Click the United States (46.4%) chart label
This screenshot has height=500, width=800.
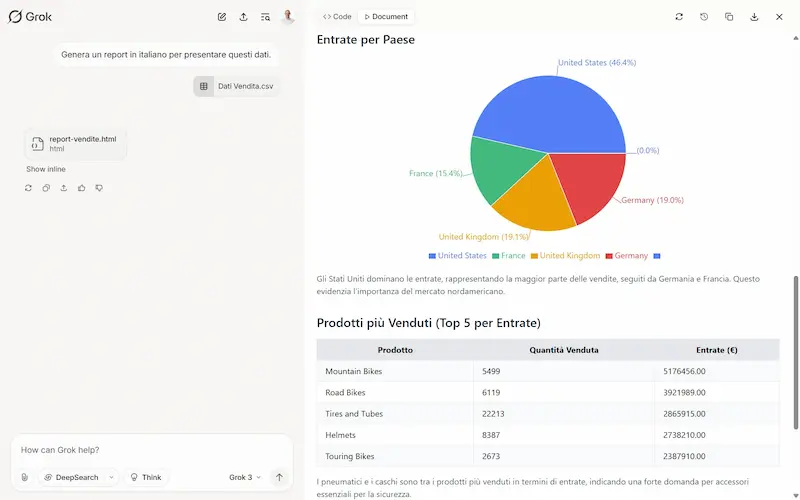pyautogui.click(x=597, y=63)
